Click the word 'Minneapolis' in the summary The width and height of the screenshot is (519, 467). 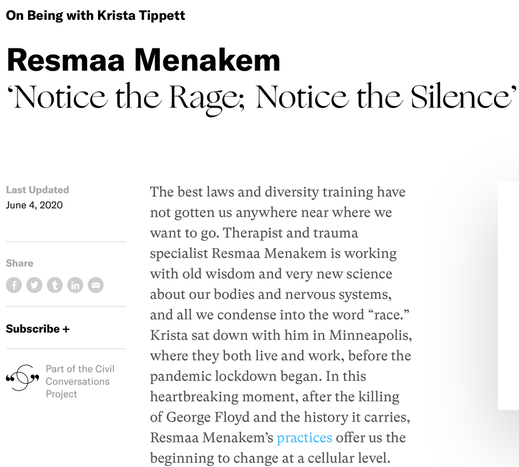click(x=371, y=335)
